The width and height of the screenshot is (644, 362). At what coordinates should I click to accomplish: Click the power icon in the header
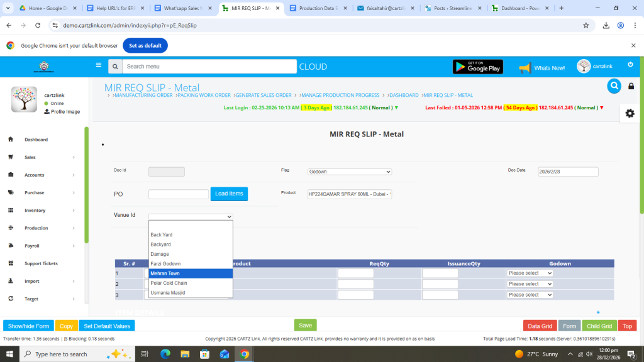(x=630, y=65)
